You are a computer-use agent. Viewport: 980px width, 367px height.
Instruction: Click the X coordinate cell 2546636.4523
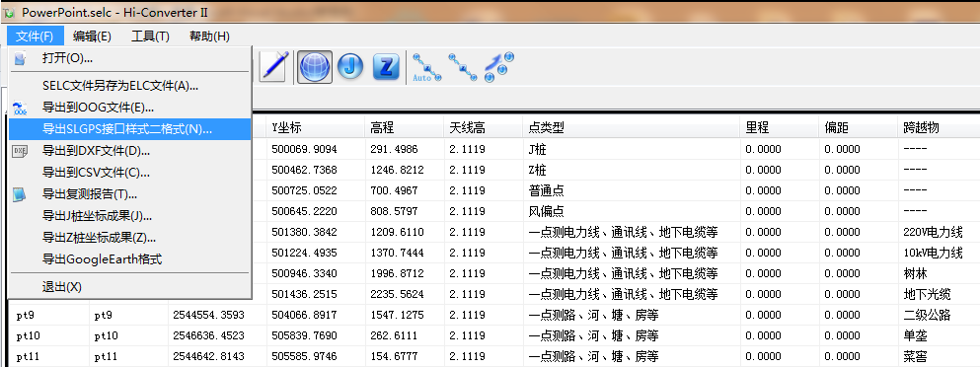217,335
